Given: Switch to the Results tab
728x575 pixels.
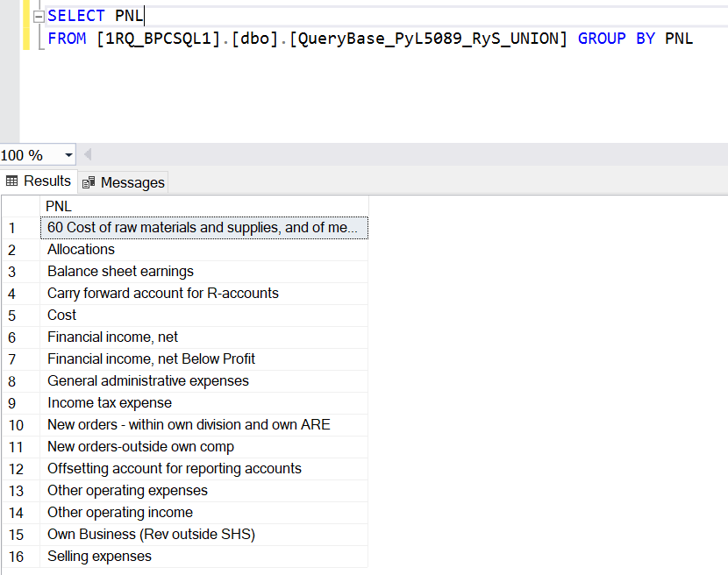Looking at the screenshot, I should tap(38, 181).
